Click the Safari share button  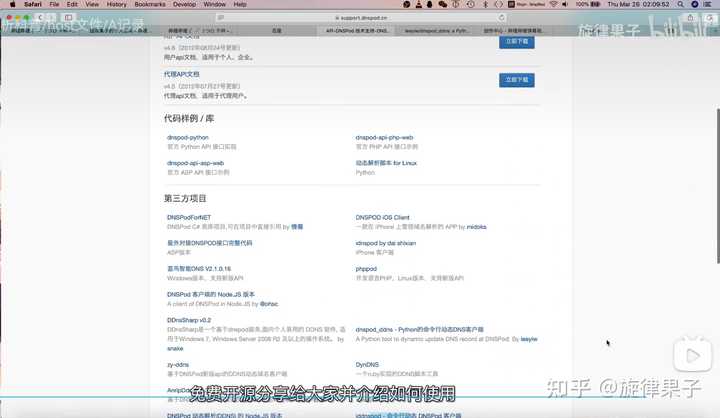[690, 17]
